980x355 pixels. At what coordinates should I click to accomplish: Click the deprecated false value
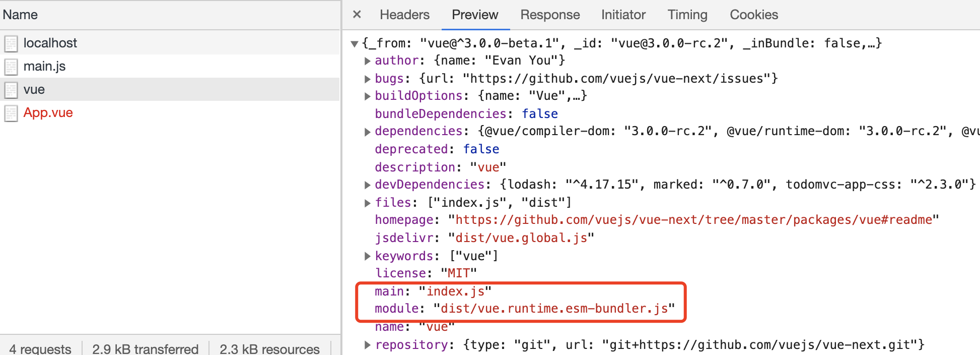point(481,149)
